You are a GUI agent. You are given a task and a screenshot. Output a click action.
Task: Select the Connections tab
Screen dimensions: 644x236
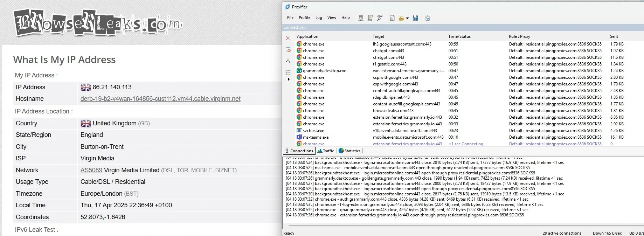point(299,151)
